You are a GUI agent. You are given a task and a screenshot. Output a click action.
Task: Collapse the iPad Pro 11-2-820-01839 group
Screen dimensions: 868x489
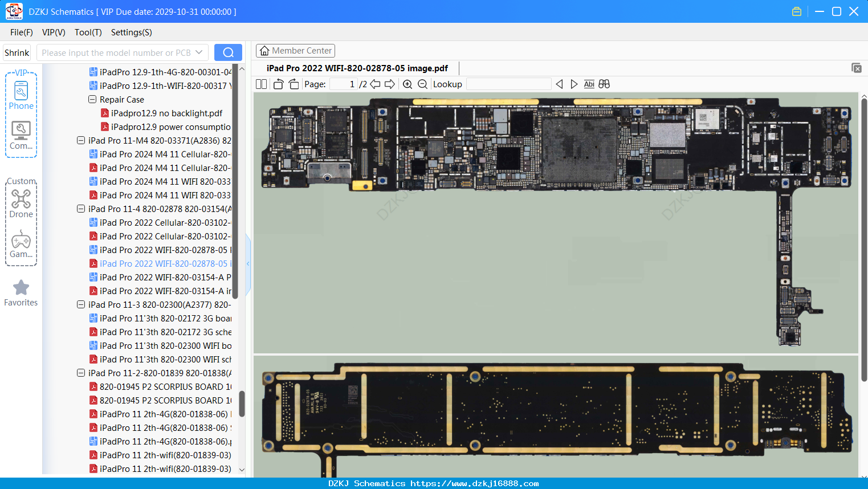coord(81,373)
